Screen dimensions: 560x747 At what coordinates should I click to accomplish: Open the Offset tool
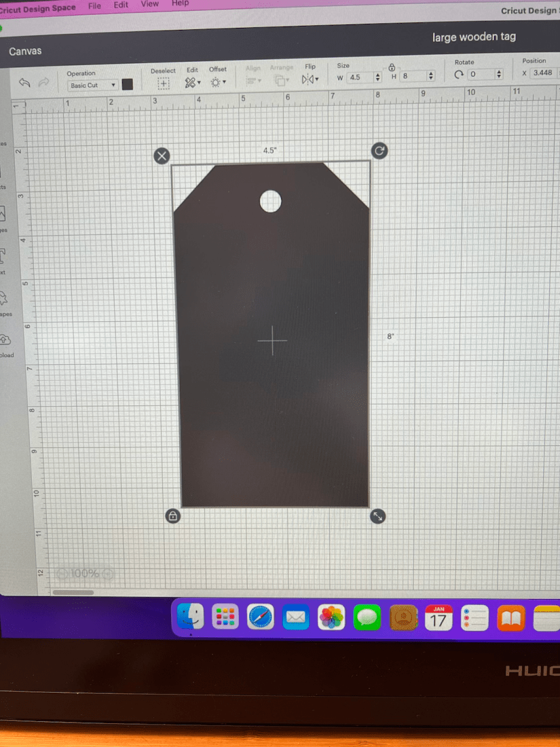217,82
